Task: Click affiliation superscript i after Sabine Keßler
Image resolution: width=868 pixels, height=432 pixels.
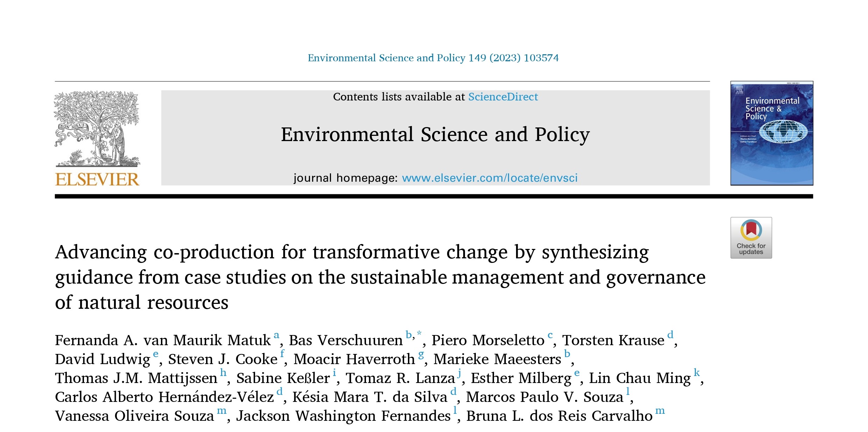Action: [x=334, y=372]
